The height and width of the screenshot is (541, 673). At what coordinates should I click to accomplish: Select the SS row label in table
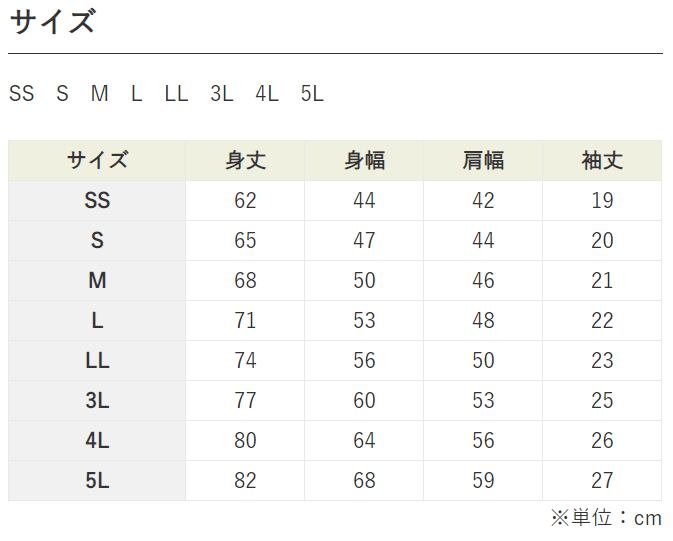pyautogui.click(x=97, y=201)
